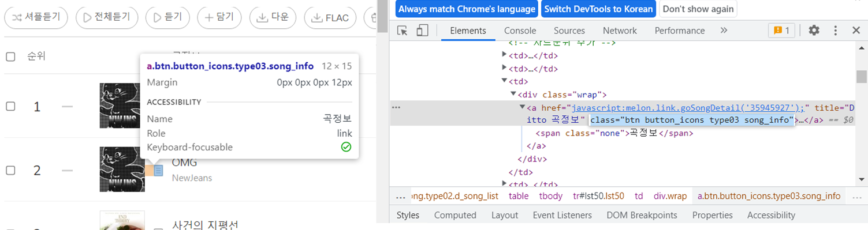Viewport: 868px width, 230px height.
Task: Open the NewJeans artist link
Action: pyautogui.click(x=192, y=178)
